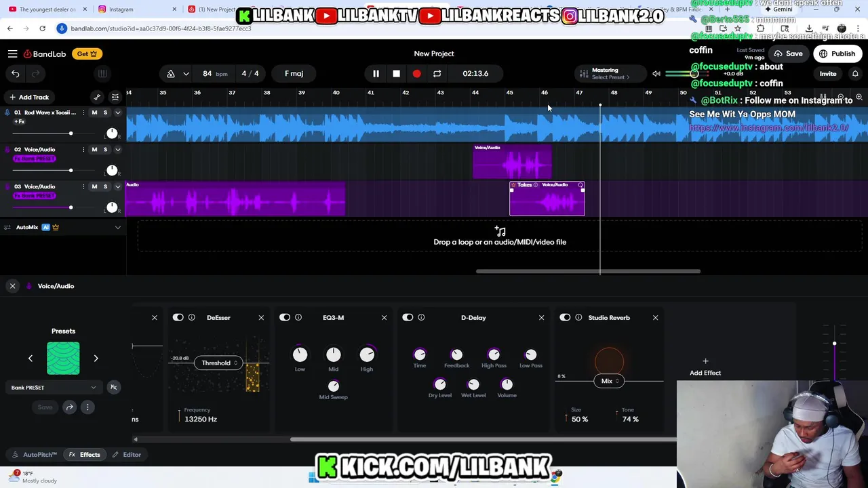The width and height of the screenshot is (868, 488).
Task: Redo the last undone action
Action: [36, 73]
